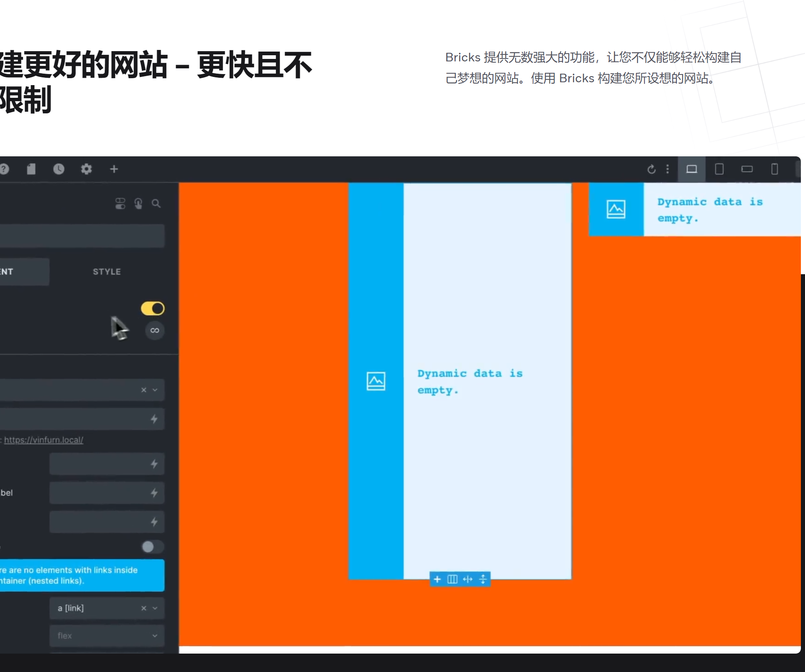Open the three-dot options menu in toolbar
The image size is (805, 672).
667,169
